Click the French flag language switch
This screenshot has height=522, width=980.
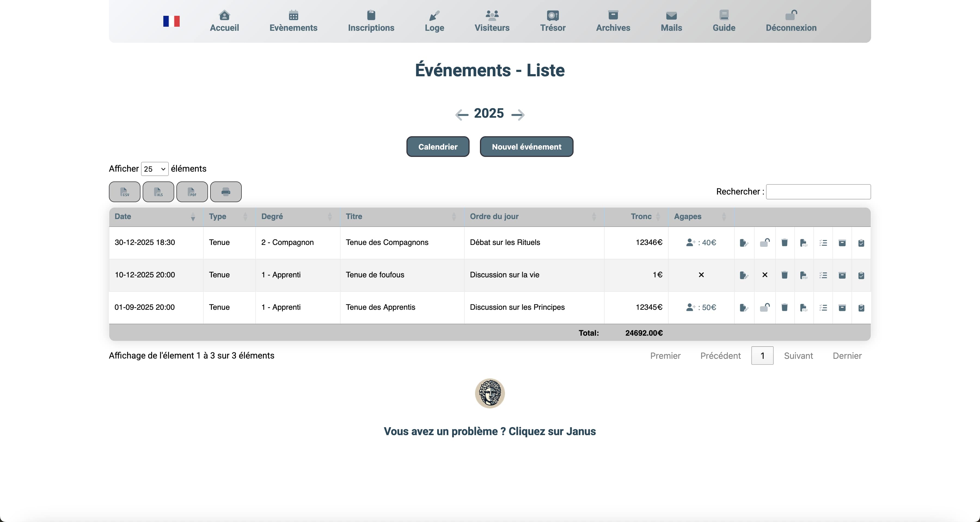point(171,21)
